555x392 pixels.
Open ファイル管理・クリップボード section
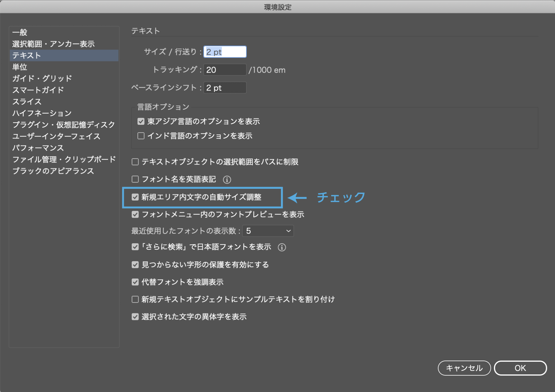64,159
